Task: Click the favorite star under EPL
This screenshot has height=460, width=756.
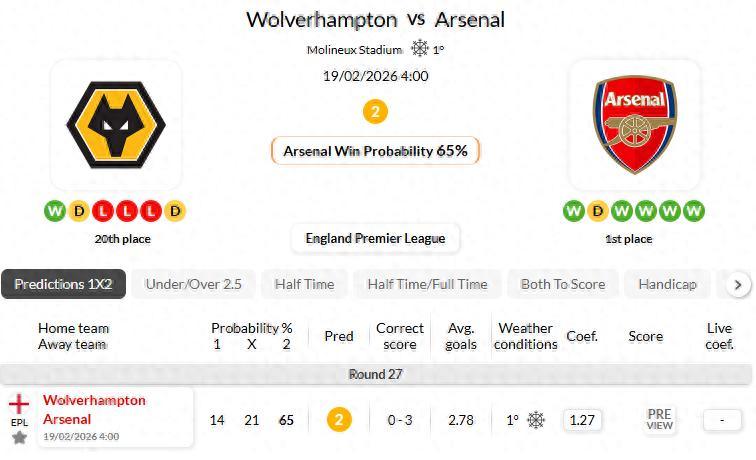Action: click(19, 438)
